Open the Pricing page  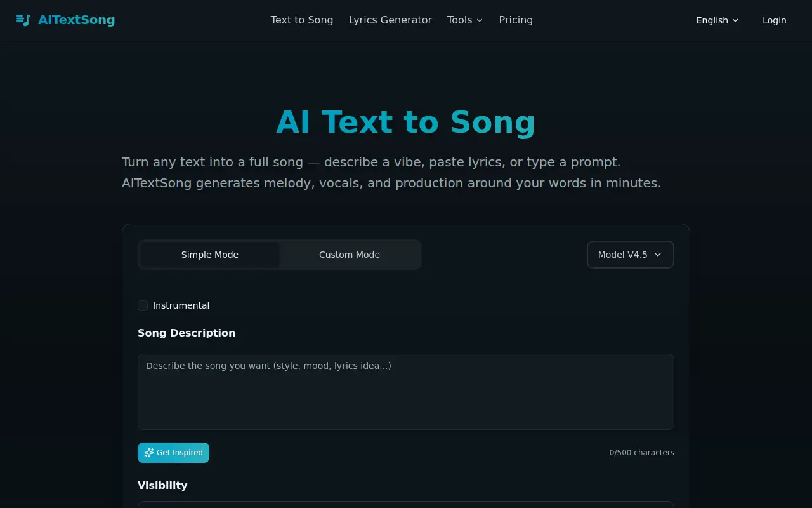[x=516, y=20]
